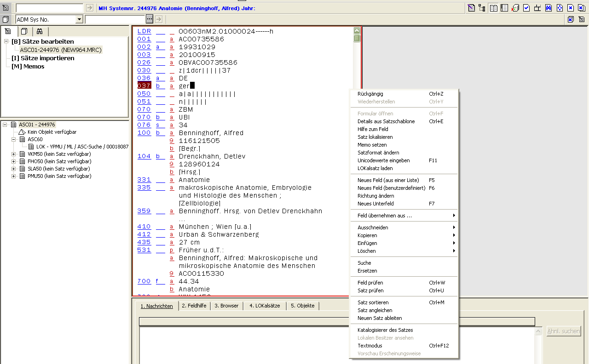Switch to the records tab in left pane

click(8, 31)
